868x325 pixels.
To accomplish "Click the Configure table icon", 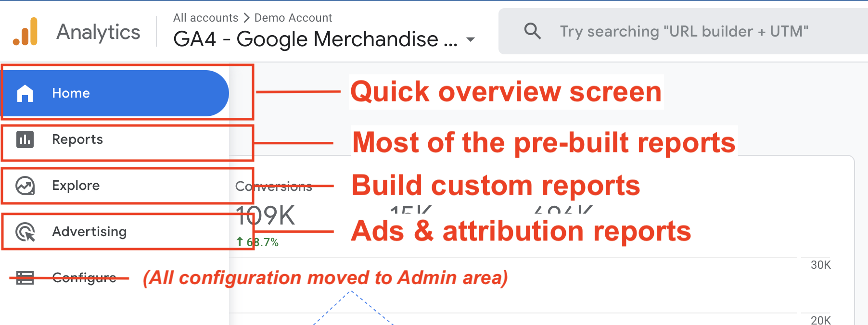I will click(x=25, y=278).
